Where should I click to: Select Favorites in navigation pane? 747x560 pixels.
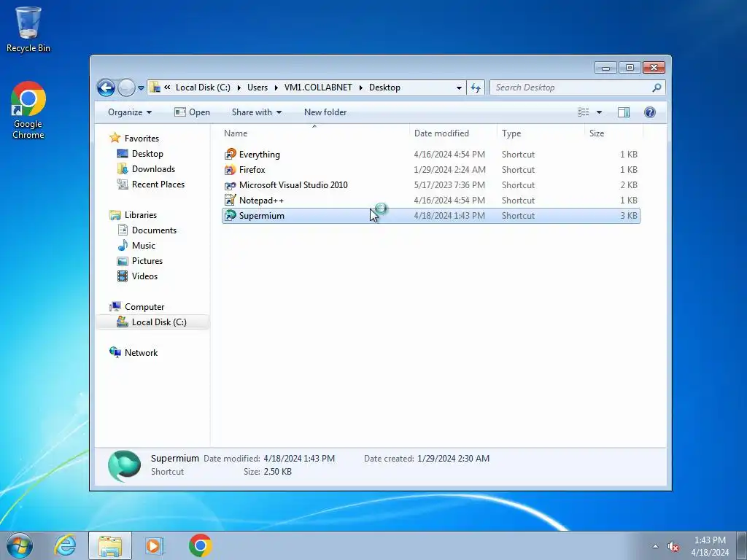(142, 139)
